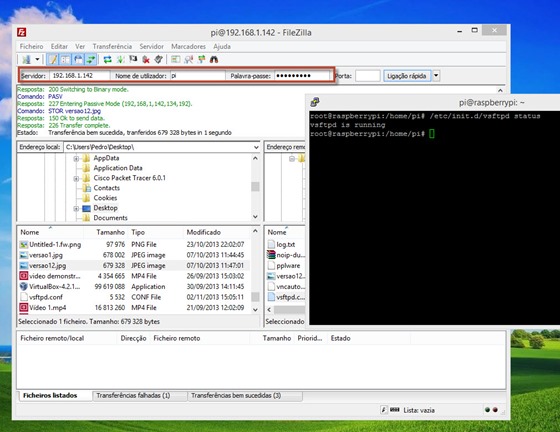Open the Endereço local path dropdown
Viewport: 560px width, 432px height.
tap(256, 147)
